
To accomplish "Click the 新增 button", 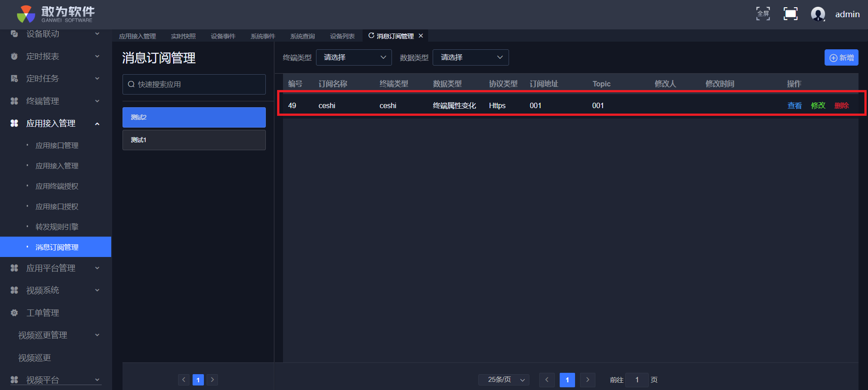I will [x=841, y=57].
